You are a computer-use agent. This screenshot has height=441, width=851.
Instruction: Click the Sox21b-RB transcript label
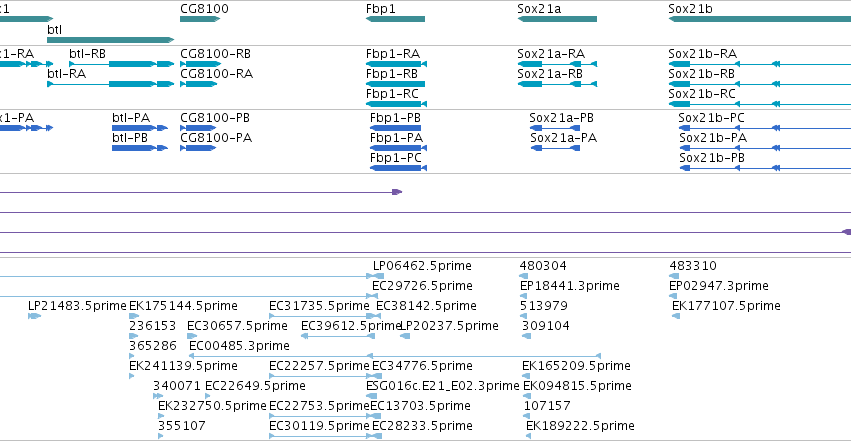[701, 73]
